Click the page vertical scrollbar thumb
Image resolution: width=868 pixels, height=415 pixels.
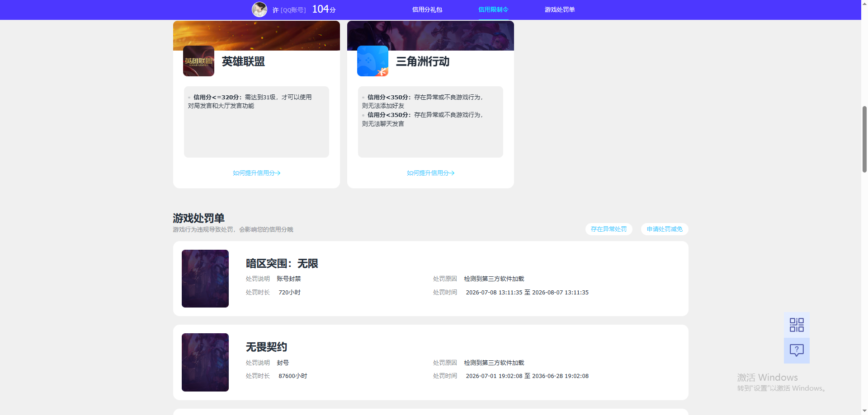point(864,139)
